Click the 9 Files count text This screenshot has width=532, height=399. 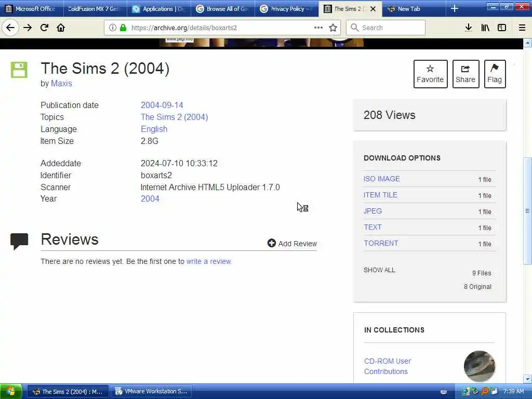pyautogui.click(x=482, y=273)
